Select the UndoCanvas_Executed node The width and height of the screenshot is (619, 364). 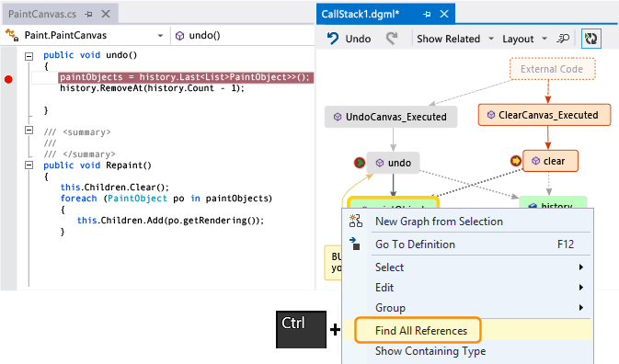click(391, 117)
